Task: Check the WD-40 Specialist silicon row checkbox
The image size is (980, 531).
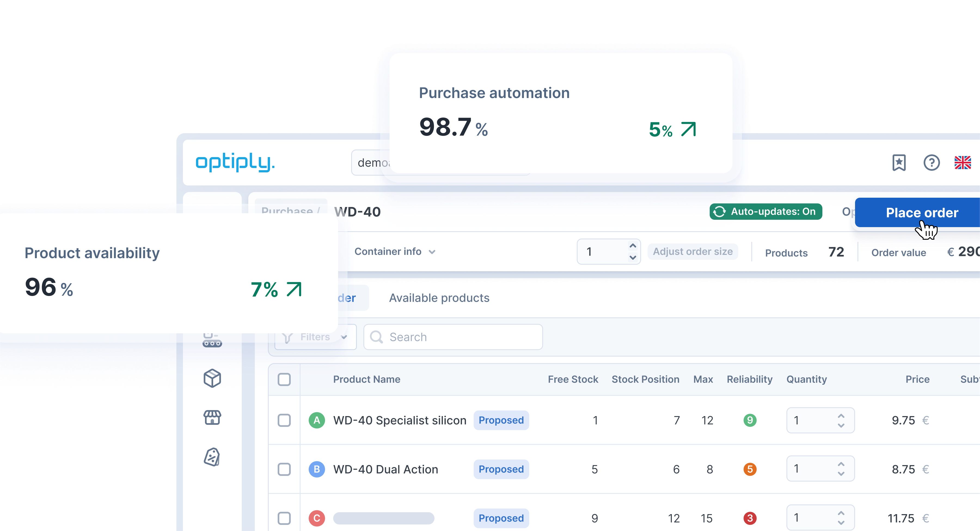Action: point(284,420)
